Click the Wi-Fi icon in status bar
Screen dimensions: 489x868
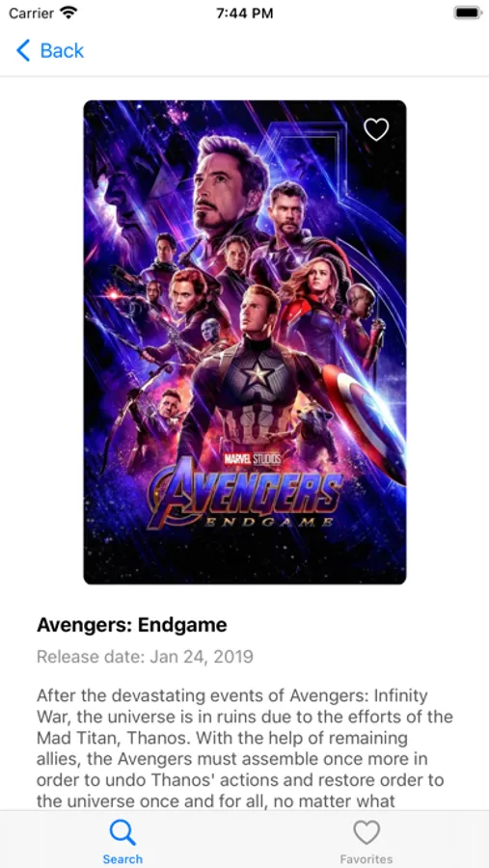[68, 13]
